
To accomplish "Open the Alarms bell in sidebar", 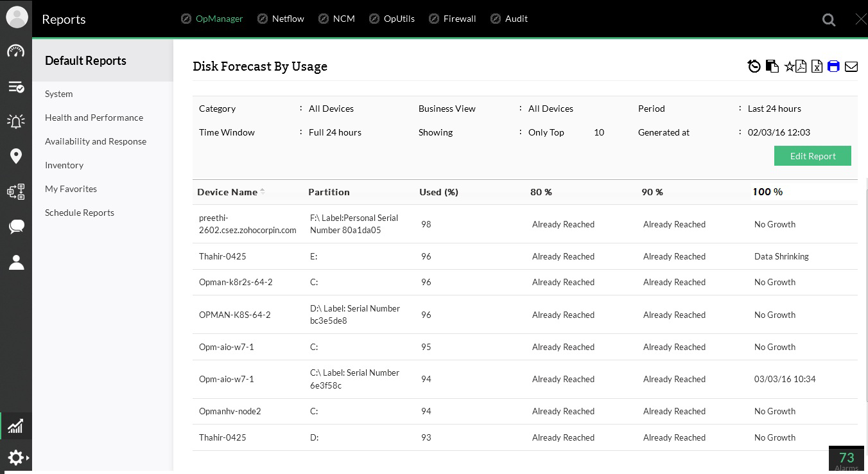I will (x=16, y=121).
